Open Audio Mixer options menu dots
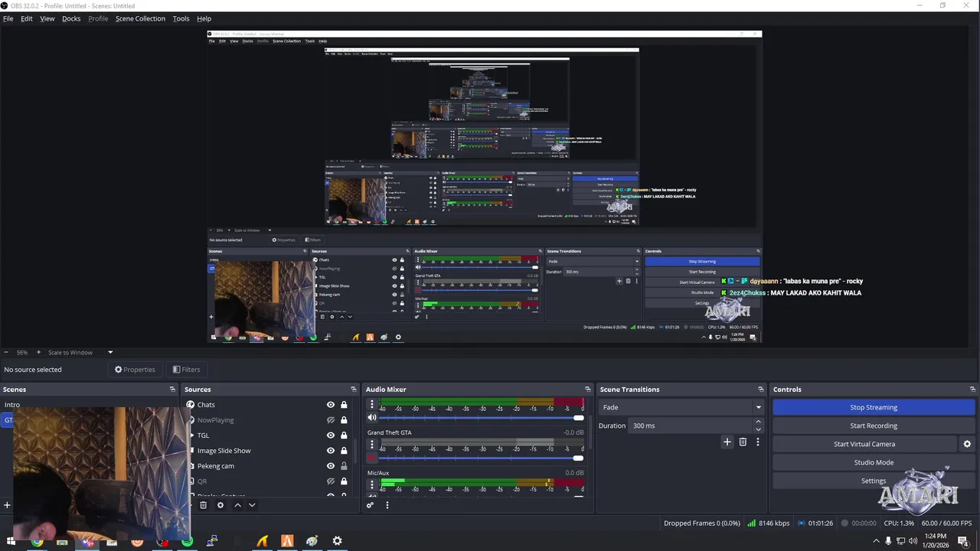The width and height of the screenshot is (980, 551). tap(387, 505)
